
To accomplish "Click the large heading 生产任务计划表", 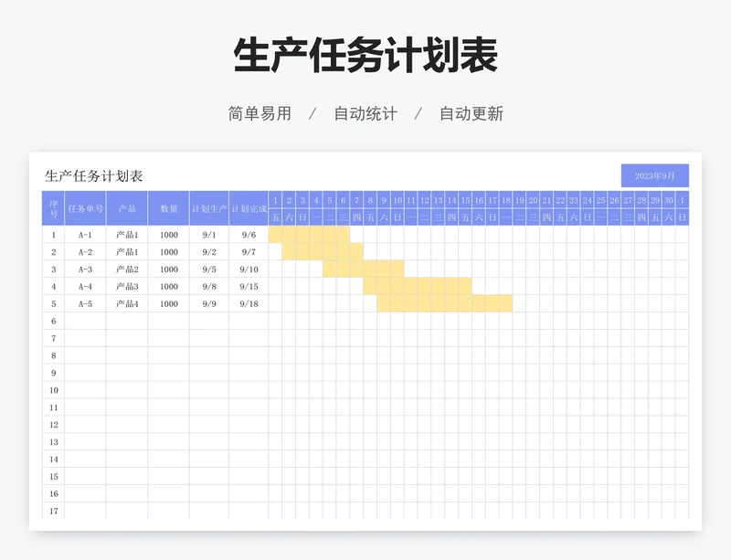I will tap(365, 56).
